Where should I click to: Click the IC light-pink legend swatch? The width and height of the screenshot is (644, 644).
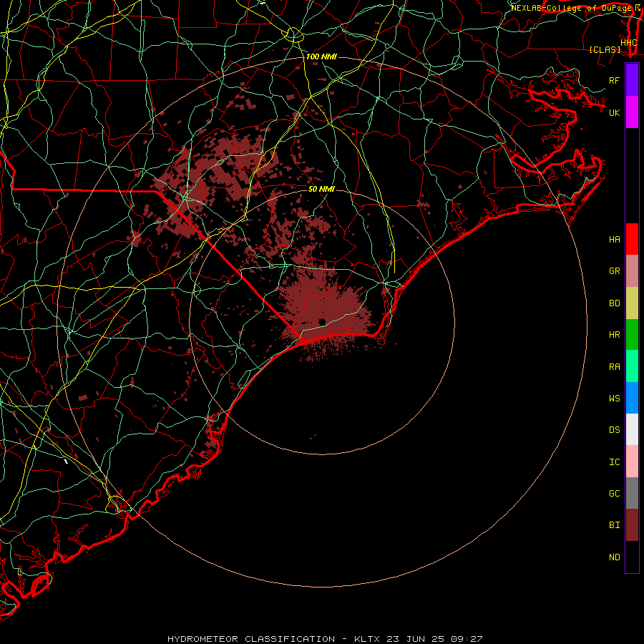pos(632,462)
